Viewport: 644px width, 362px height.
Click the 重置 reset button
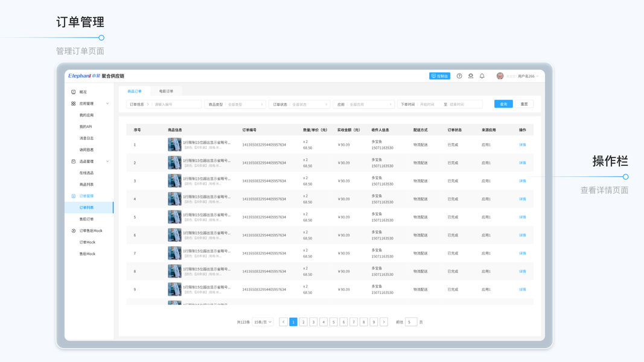pos(524,104)
